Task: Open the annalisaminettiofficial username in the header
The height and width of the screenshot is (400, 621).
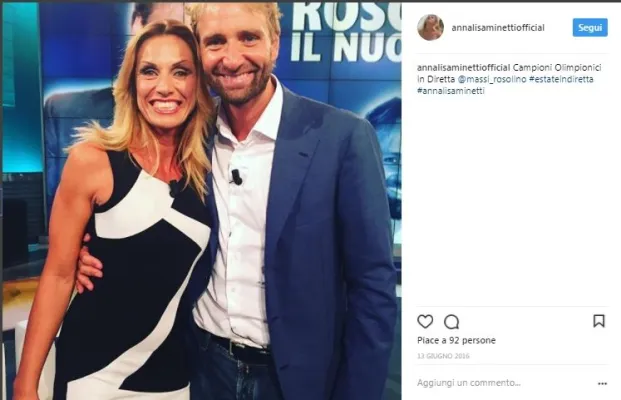Action: click(x=498, y=28)
